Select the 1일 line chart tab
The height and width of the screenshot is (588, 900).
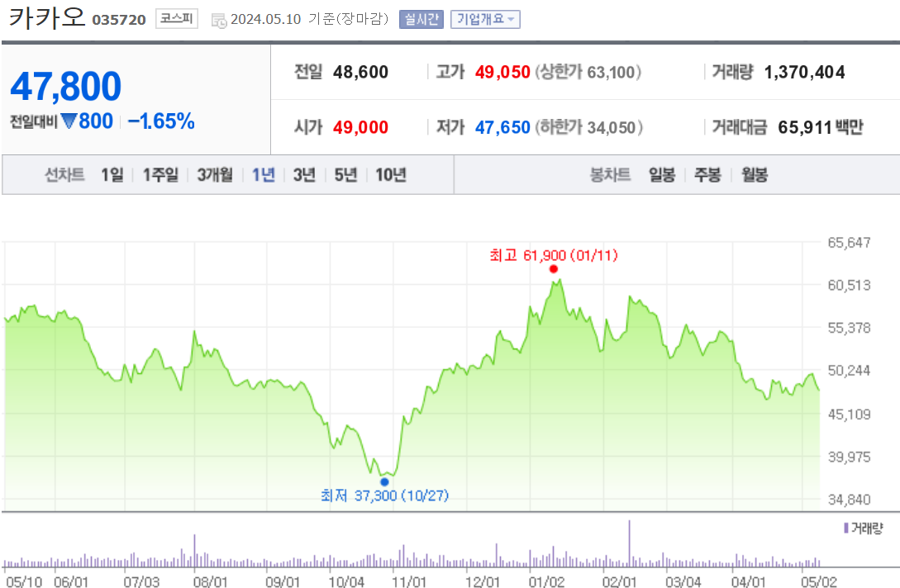[112, 174]
